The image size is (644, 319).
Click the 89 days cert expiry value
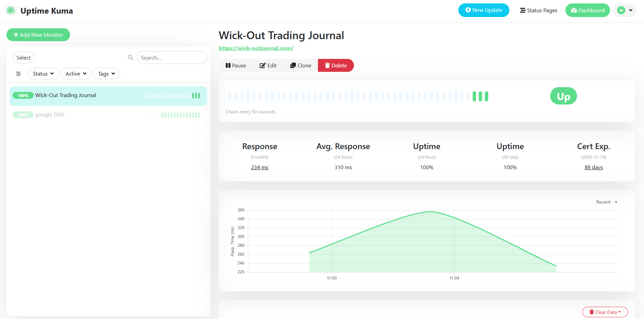point(594,167)
